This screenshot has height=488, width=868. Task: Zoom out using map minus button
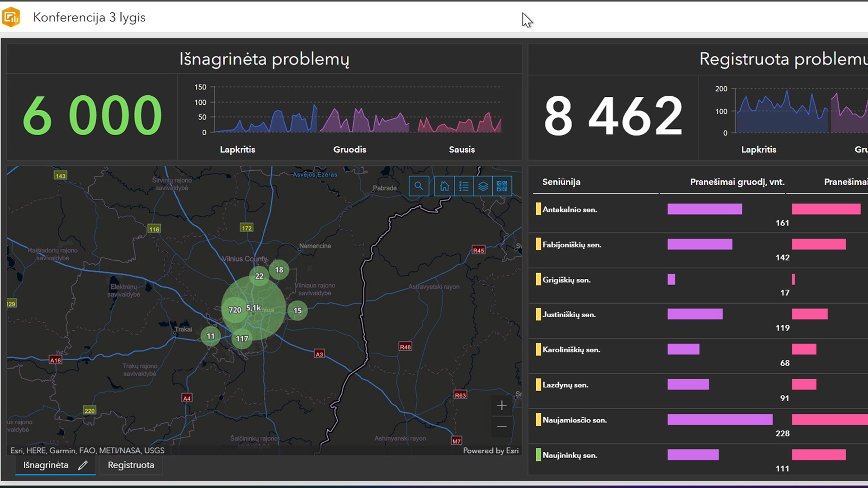501,426
